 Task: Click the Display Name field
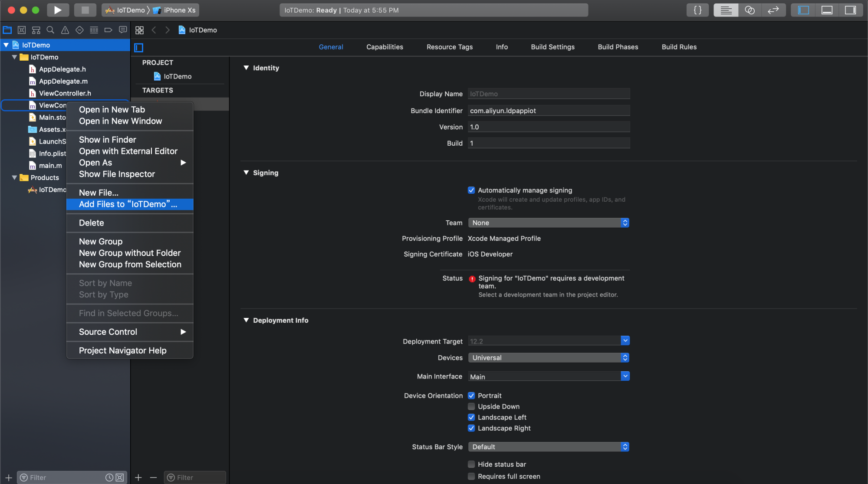tap(549, 94)
